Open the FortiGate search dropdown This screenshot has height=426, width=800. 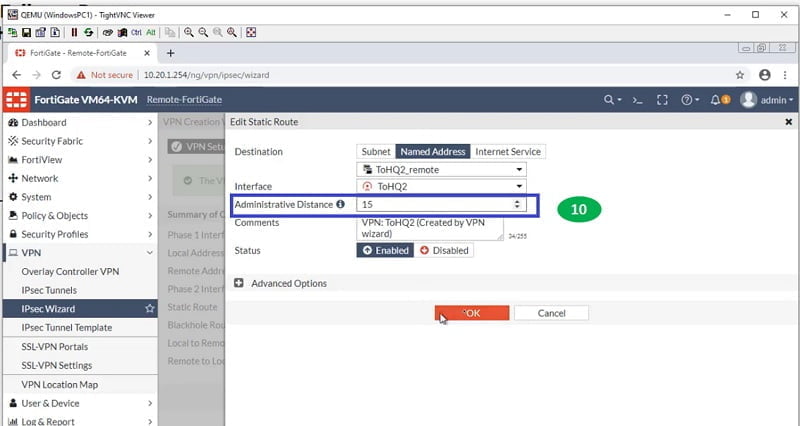[612, 100]
